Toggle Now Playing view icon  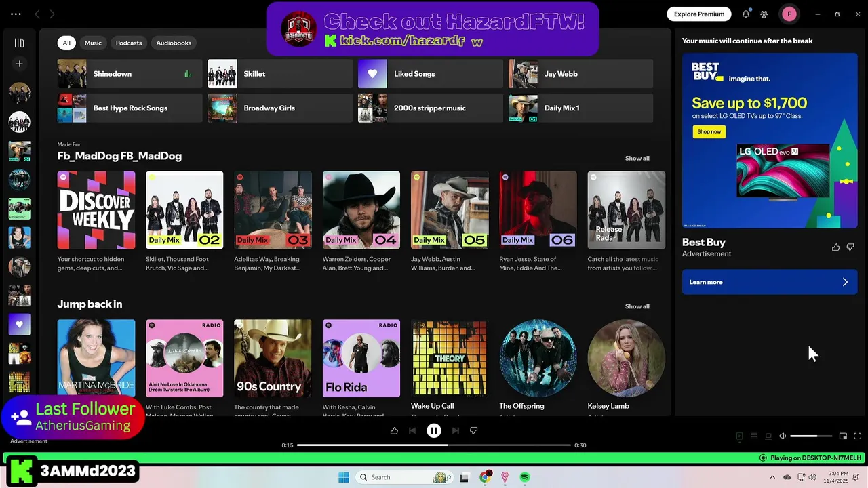click(x=739, y=436)
